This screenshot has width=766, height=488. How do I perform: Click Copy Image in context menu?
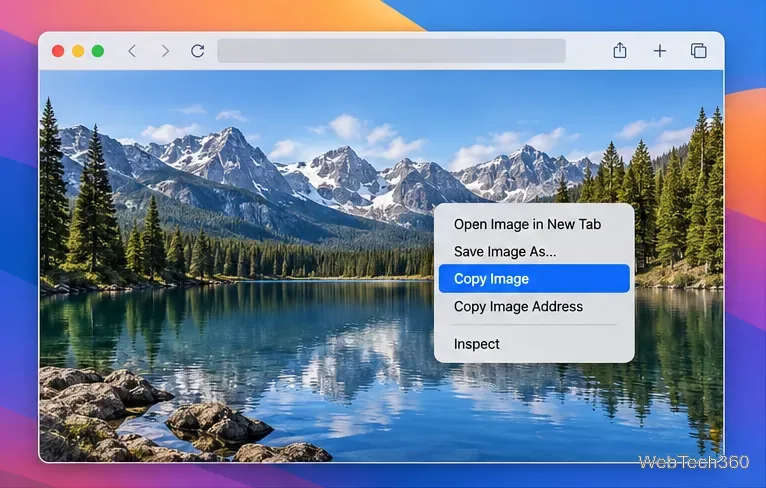534,278
